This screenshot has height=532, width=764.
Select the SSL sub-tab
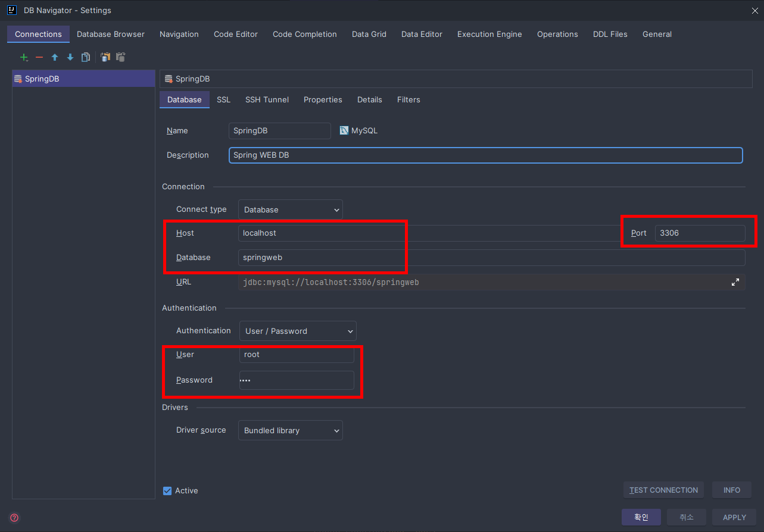tap(223, 99)
